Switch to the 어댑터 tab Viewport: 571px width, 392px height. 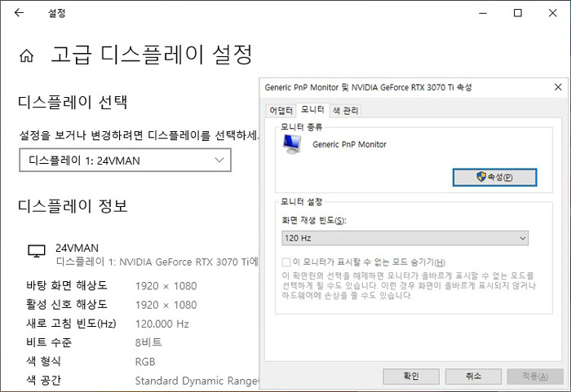[x=281, y=110]
